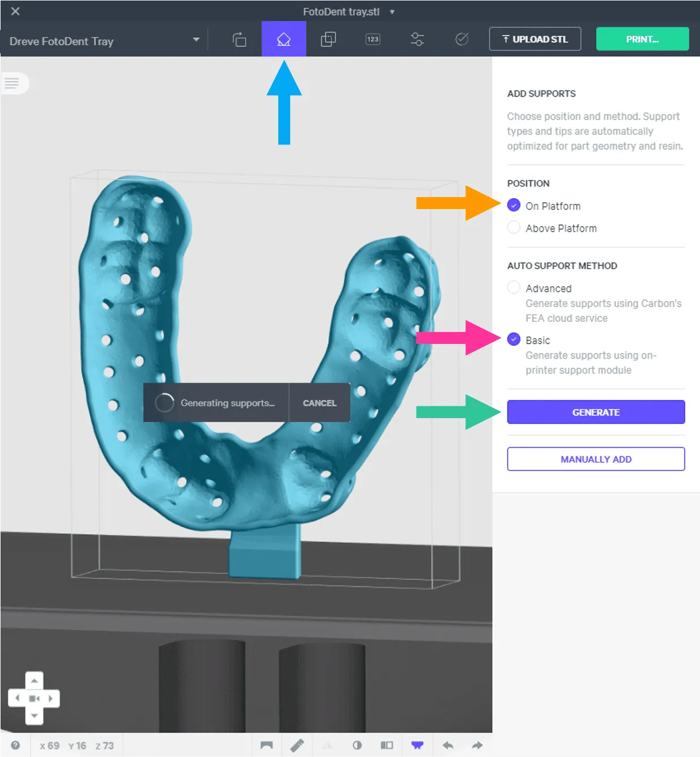
Task: Cancel the generating supports operation
Action: [320, 403]
